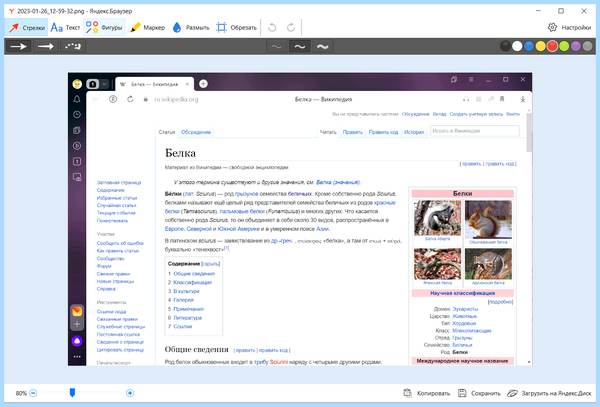This screenshot has height=407, width=600.
Task: Pick the gray color swatch
Action: pyautogui.click(x=587, y=46)
